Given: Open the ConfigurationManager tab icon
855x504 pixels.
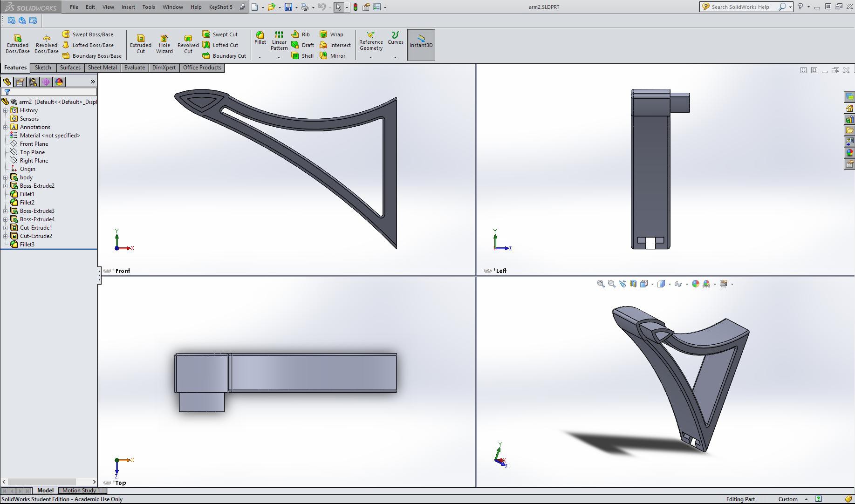Looking at the screenshot, I should 33,82.
